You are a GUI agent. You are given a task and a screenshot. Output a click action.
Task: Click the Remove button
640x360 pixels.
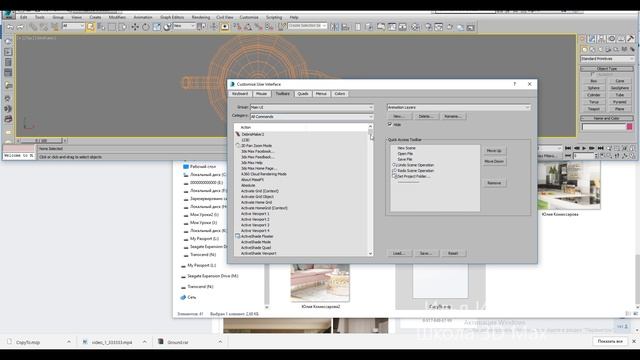tap(494, 183)
